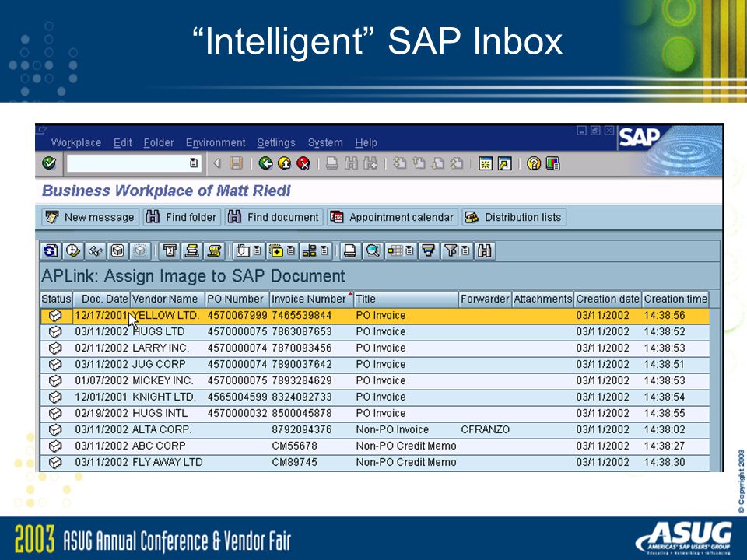Click the red Cancel icon
Image resolution: width=747 pixels, height=560 pixels.
pos(303,163)
